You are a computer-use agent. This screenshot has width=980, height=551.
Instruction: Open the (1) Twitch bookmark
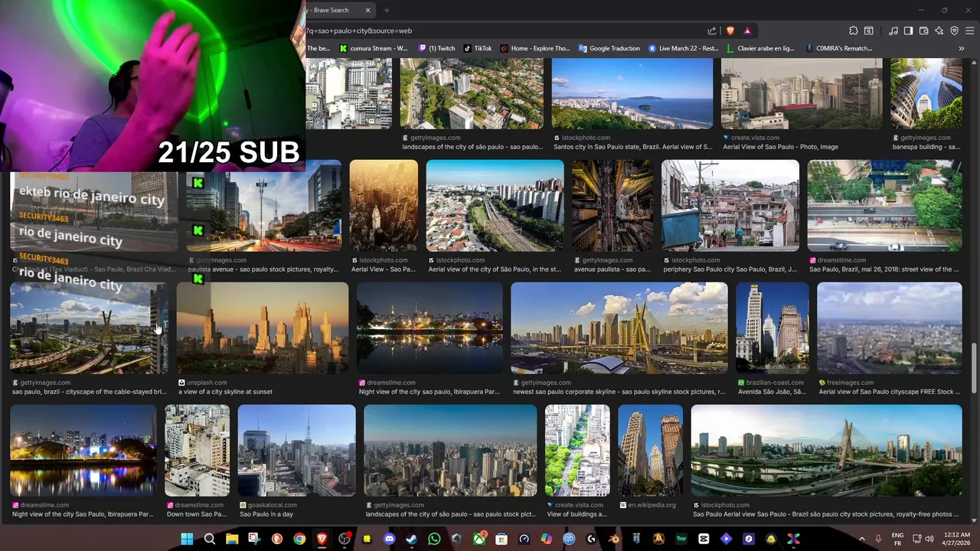[x=436, y=48]
